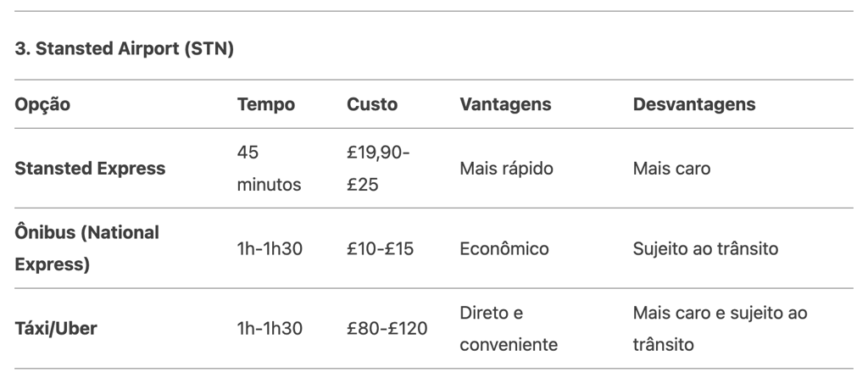Viewport: 868px width, 378px height.
Task: Select the Mais rápido advantage cell
Action: pyautogui.click(x=507, y=169)
